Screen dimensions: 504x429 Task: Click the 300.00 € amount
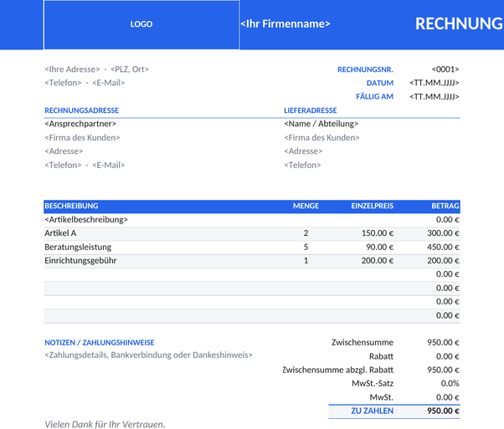point(443,233)
